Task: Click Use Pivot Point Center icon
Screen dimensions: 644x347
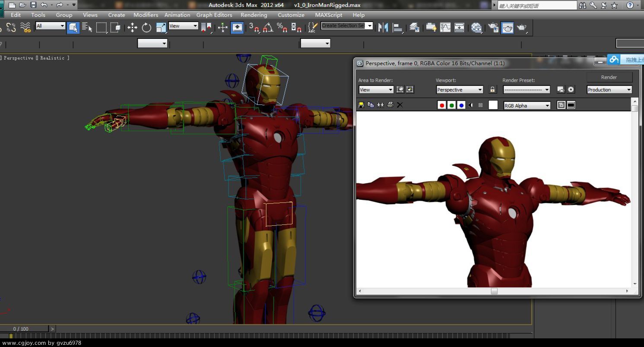Action: coord(206,27)
